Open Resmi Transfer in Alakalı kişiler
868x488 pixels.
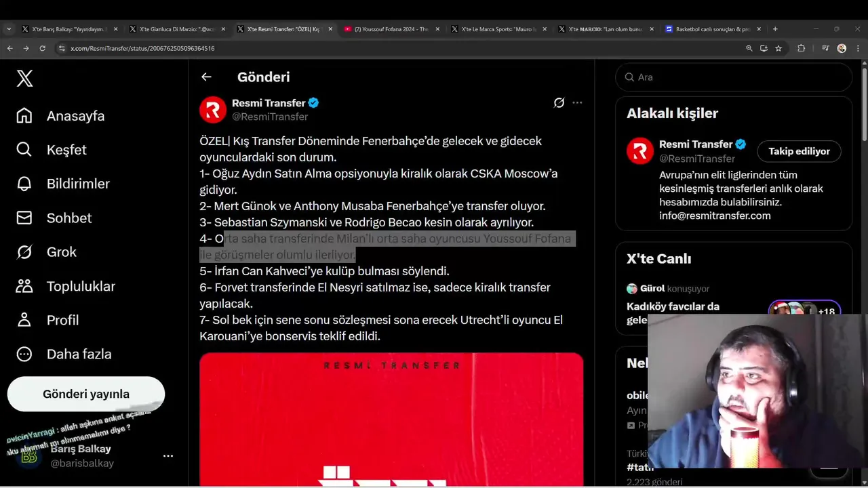point(696,144)
